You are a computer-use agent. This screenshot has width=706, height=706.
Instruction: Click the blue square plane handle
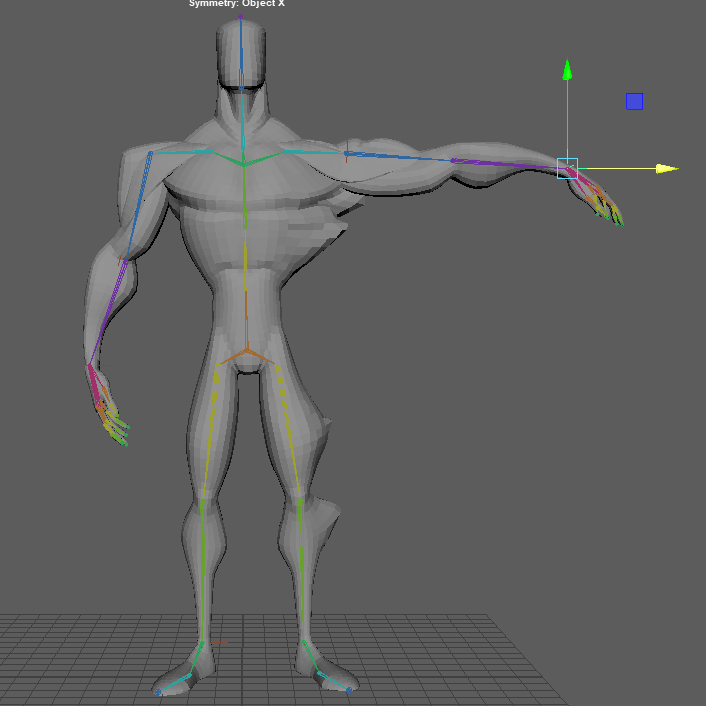634,101
